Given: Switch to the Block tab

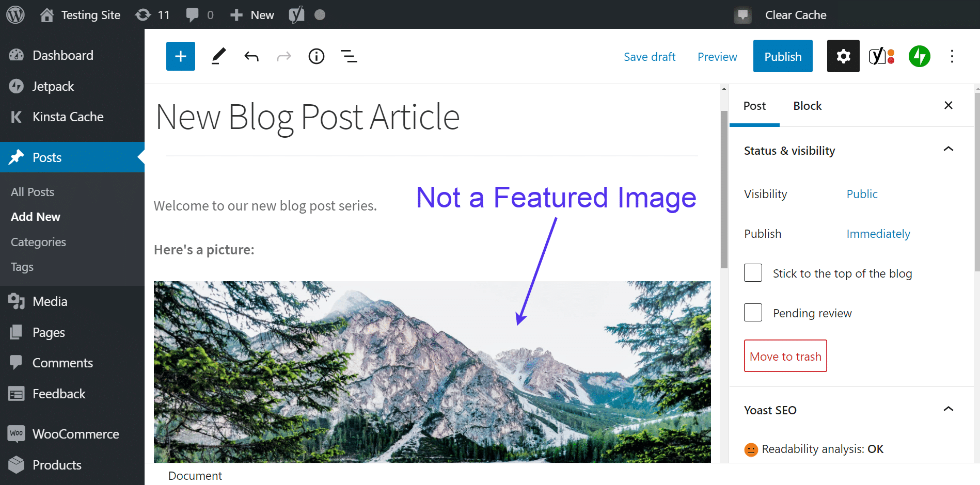Looking at the screenshot, I should pos(807,105).
